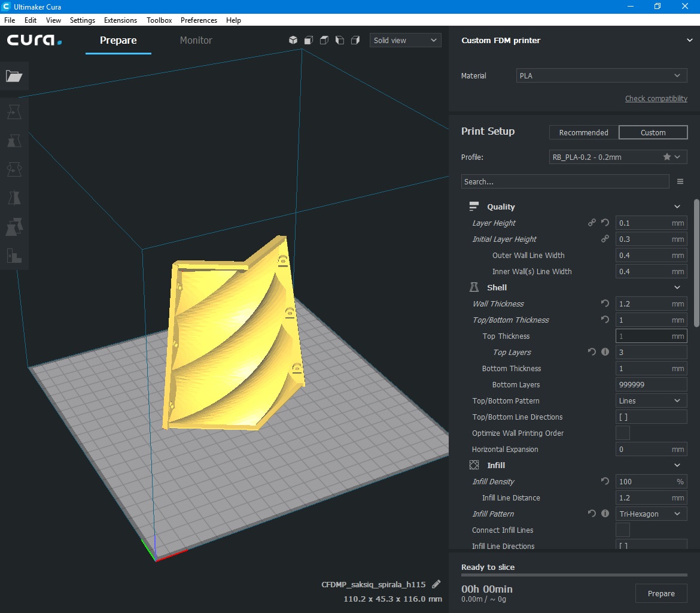Screen dimensions: 700x613
Task: Click the Prepare button to slice
Action: point(661,593)
